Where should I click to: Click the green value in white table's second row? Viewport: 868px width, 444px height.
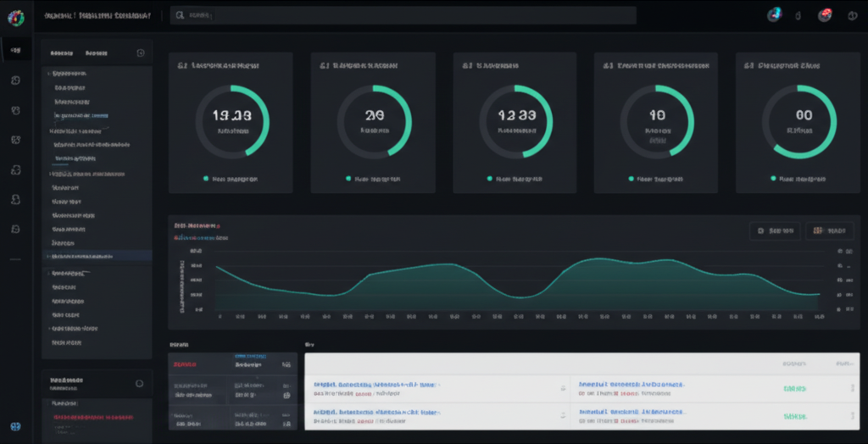(x=795, y=416)
